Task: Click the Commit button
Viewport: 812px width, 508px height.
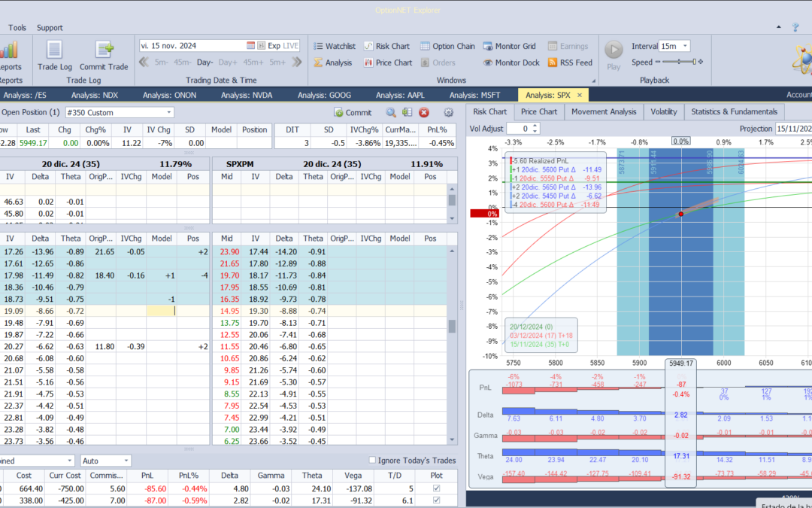Action: pos(353,113)
